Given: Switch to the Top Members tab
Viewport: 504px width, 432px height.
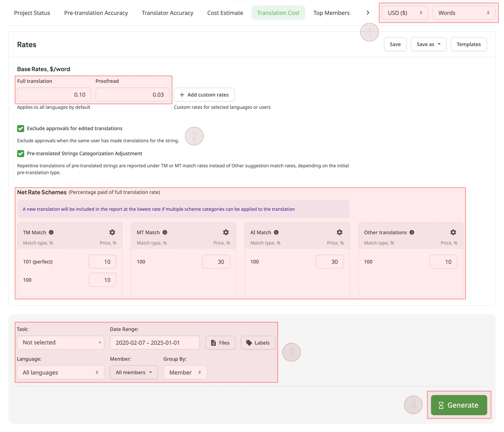Looking at the screenshot, I should pos(331,12).
